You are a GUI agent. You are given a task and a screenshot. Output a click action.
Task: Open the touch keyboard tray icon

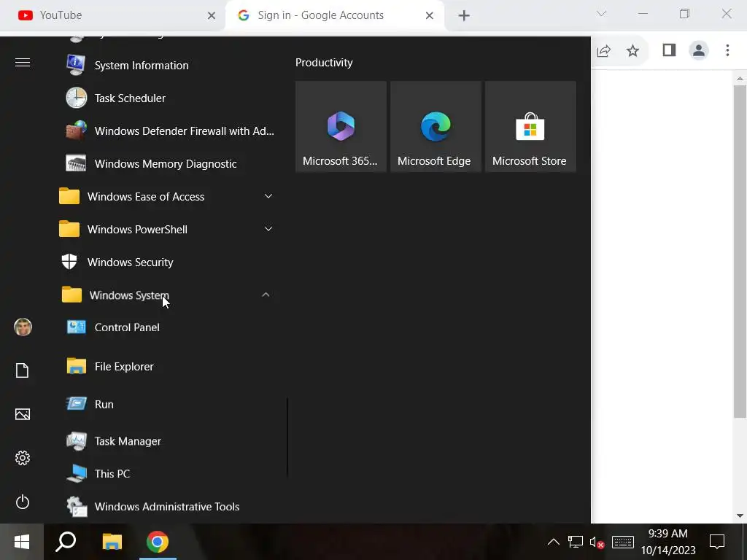[x=623, y=542]
